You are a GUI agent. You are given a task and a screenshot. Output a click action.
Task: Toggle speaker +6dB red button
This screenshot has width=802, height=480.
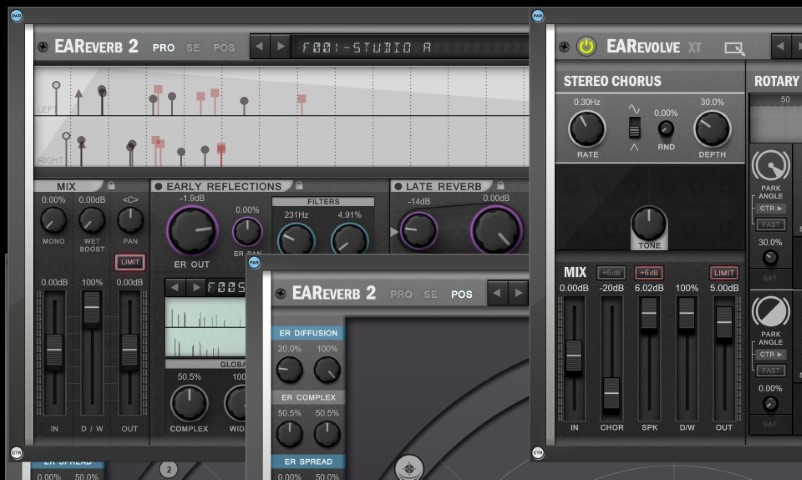point(649,273)
